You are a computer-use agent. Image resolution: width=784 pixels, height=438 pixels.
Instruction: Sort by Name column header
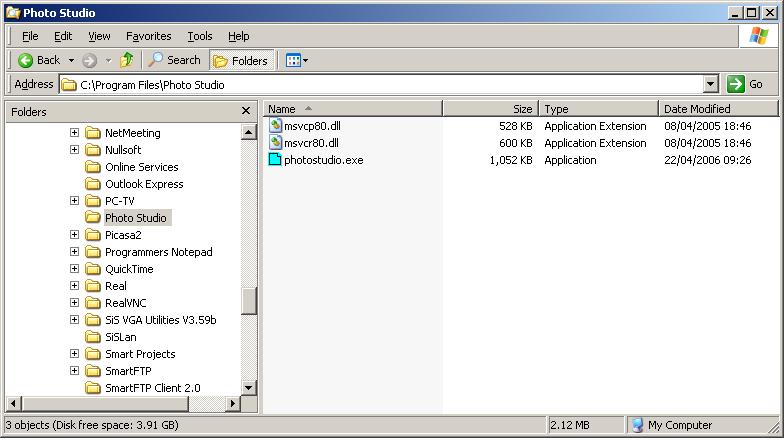(x=353, y=108)
